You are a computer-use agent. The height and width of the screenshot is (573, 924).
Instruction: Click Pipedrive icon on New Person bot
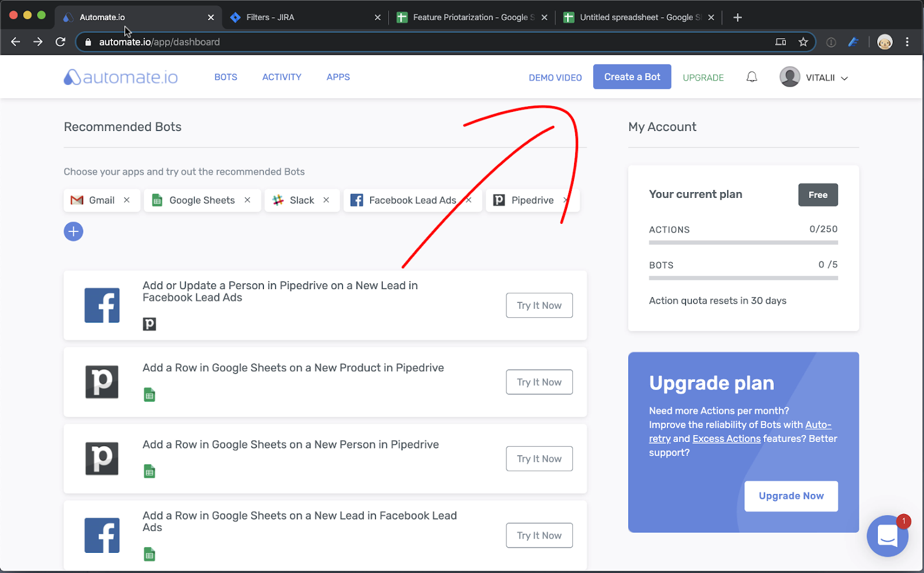tap(102, 458)
